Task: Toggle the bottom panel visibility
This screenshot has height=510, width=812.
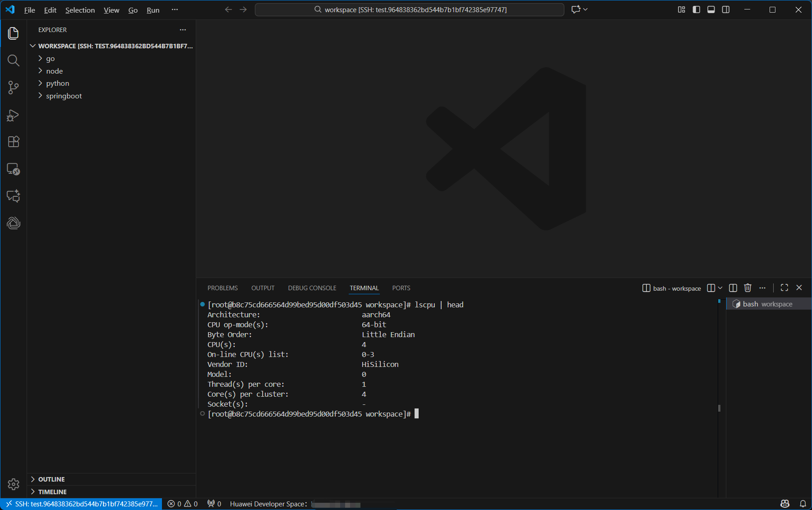Action: click(711, 9)
